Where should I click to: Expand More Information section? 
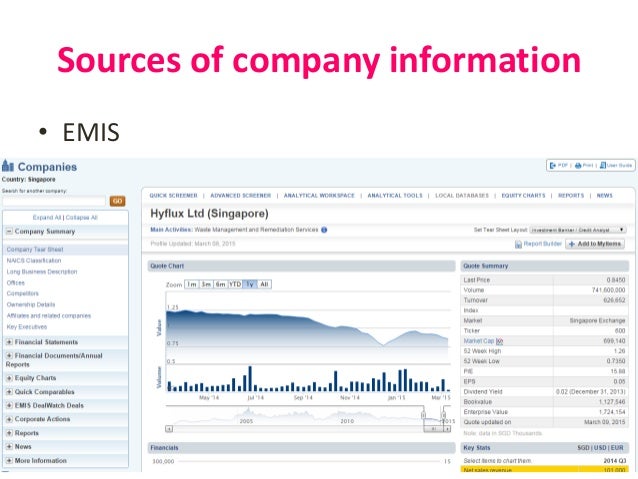coord(9,461)
